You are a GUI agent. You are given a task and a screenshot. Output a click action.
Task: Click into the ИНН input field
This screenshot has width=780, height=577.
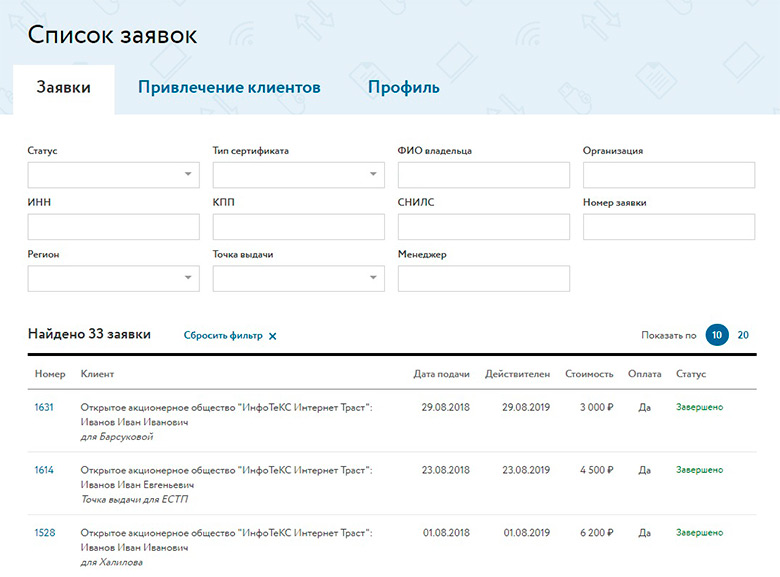[x=113, y=227]
